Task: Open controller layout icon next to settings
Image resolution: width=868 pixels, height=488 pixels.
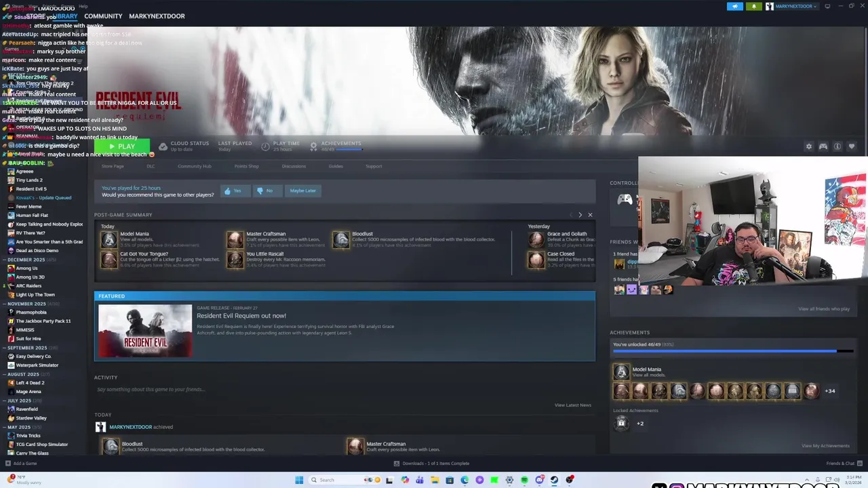Action: coord(823,146)
